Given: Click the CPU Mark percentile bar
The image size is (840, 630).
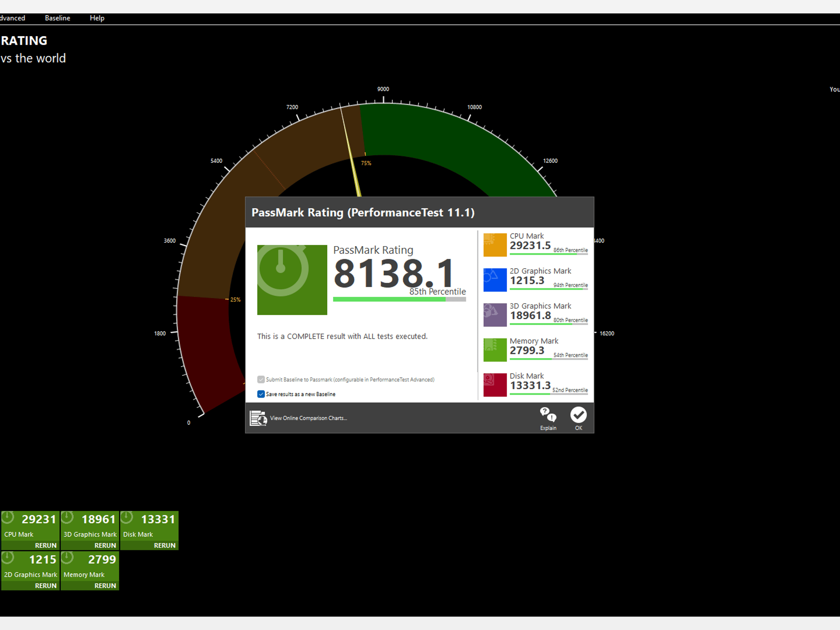Looking at the screenshot, I should 549,254.
